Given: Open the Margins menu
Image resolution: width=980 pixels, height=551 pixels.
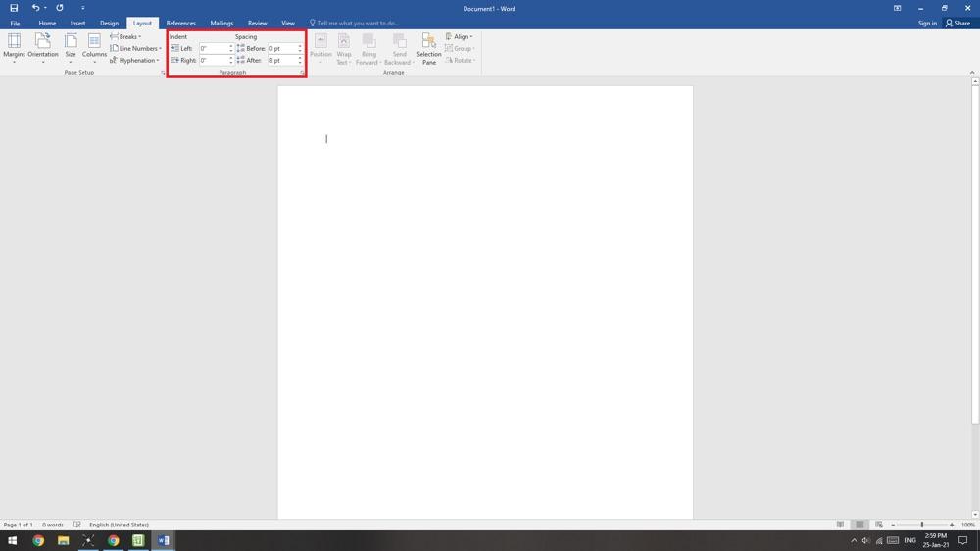Looking at the screenshot, I should click(x=14, y=48).
